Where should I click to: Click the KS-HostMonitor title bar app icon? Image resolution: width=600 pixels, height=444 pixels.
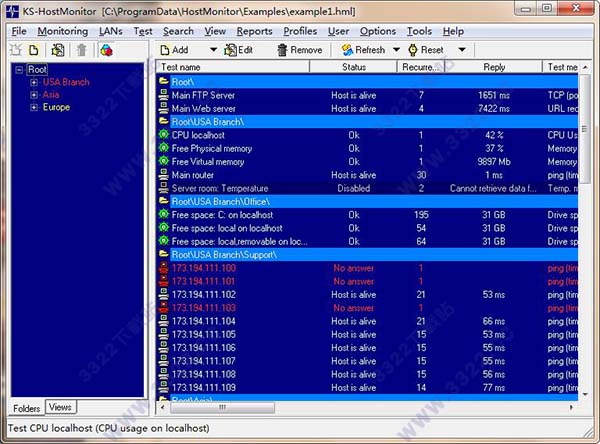tap(13, 11)
